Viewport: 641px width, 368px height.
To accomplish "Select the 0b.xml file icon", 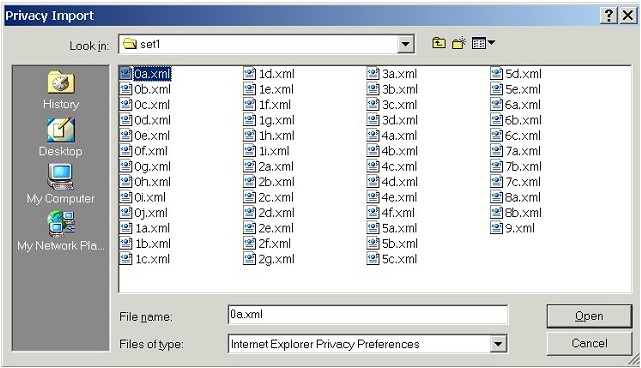I will pos(126,89).
